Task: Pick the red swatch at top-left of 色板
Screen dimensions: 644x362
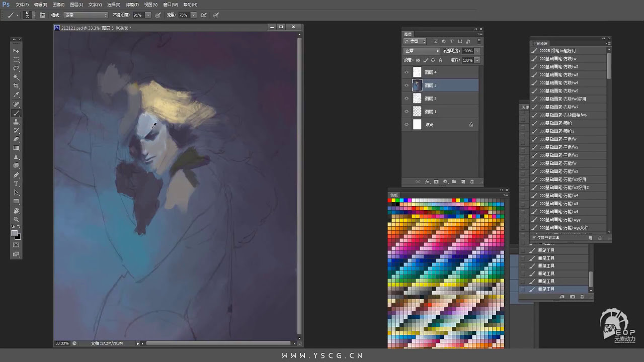Action: pyautogui.click(x=390, y=200)
